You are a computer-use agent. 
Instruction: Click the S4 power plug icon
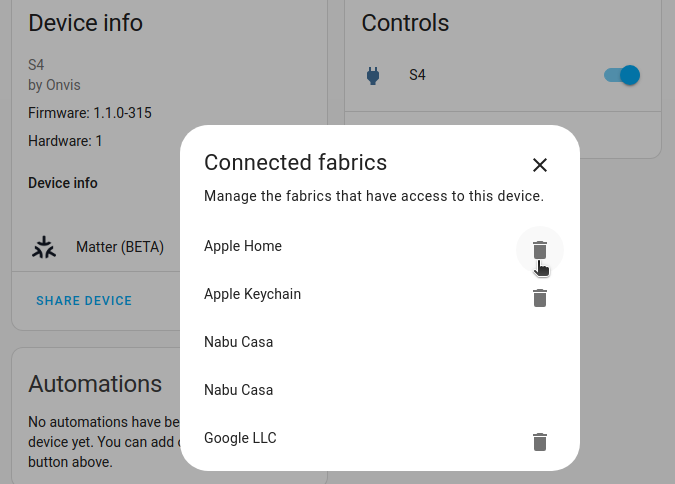point(373,75)
